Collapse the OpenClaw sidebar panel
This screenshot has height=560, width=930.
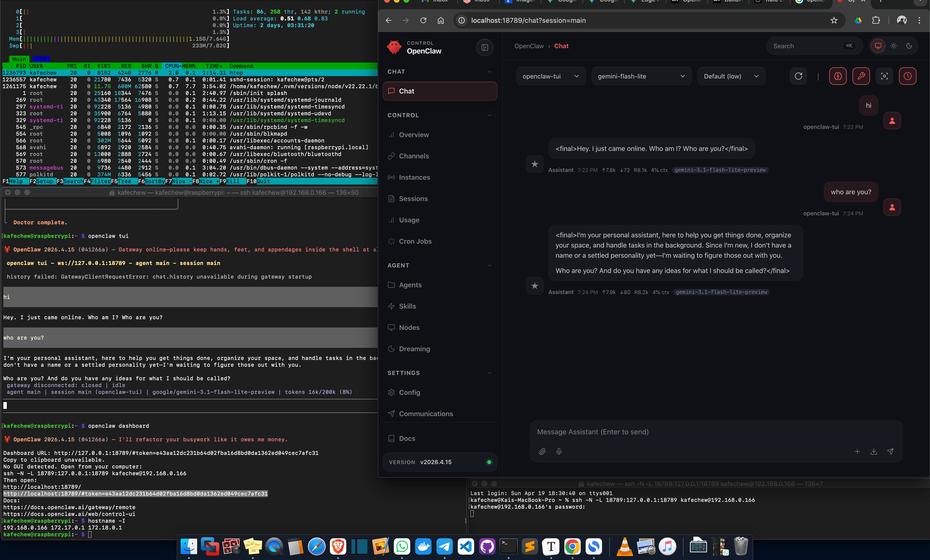(485, 47)
